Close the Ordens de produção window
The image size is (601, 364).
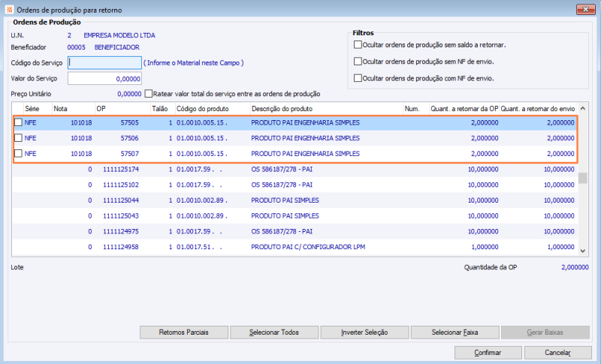point(586,9)
